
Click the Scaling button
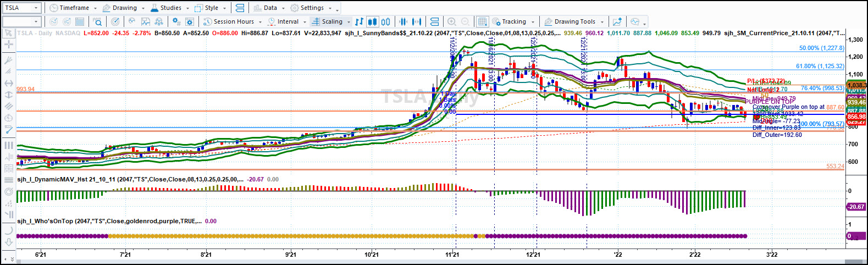pos(328,21)
